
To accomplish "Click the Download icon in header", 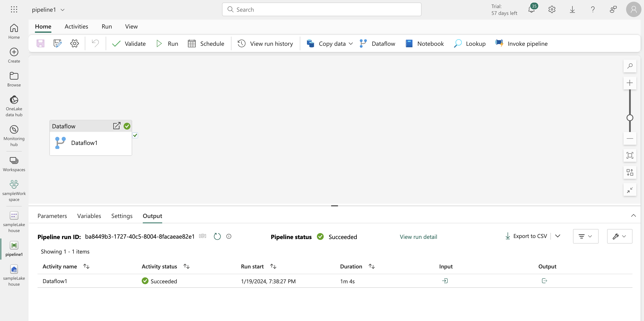I will [572, 10].
